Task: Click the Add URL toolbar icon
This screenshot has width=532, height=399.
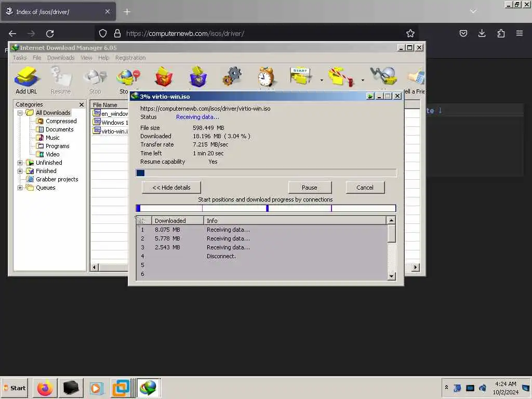Action: tap(26, 81)
